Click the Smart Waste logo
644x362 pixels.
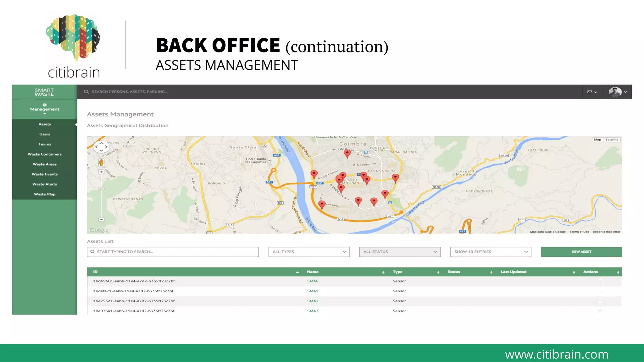click(x=44, y=92)
